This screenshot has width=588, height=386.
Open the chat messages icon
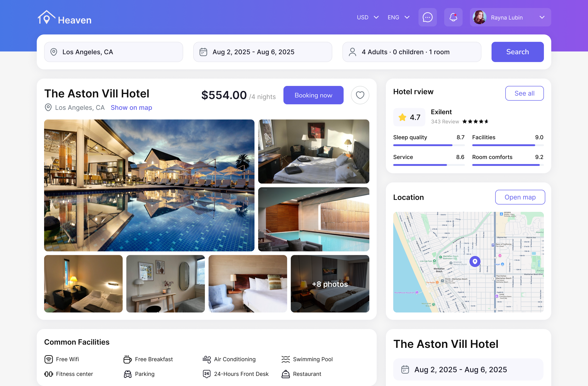[427, 17]
